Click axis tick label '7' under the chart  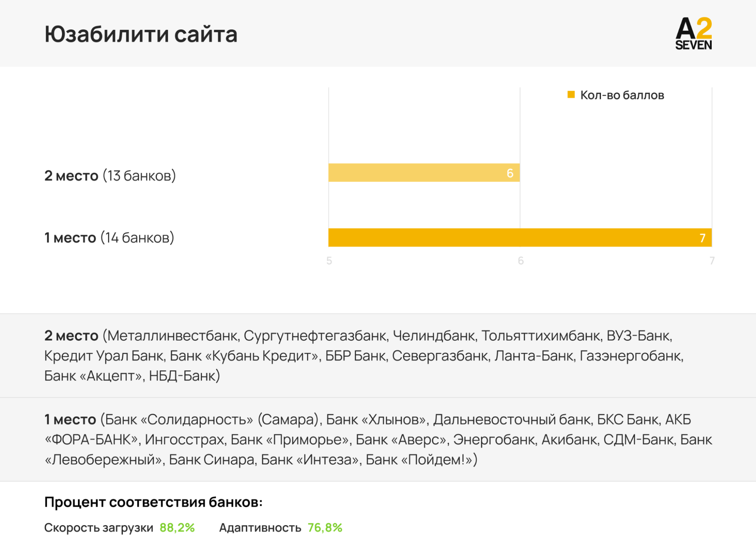(712, 261)
